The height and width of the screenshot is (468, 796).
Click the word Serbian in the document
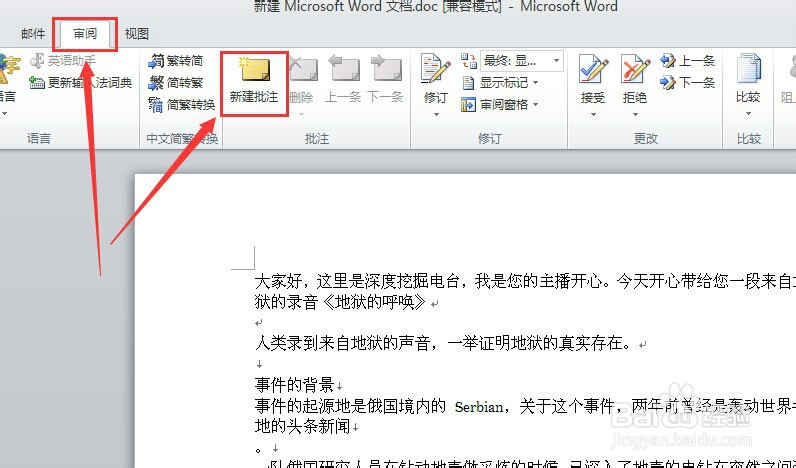pyautogui.click(x=479, y=407)
